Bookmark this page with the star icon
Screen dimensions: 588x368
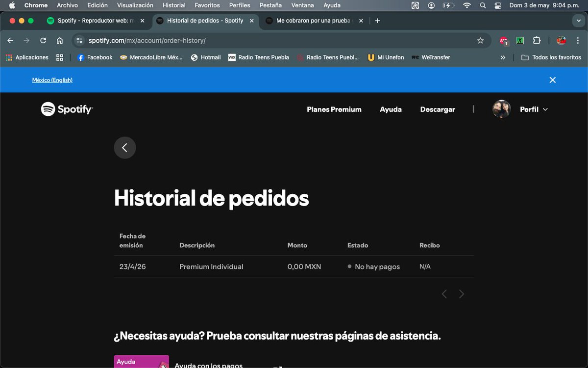tap(480, 41)
